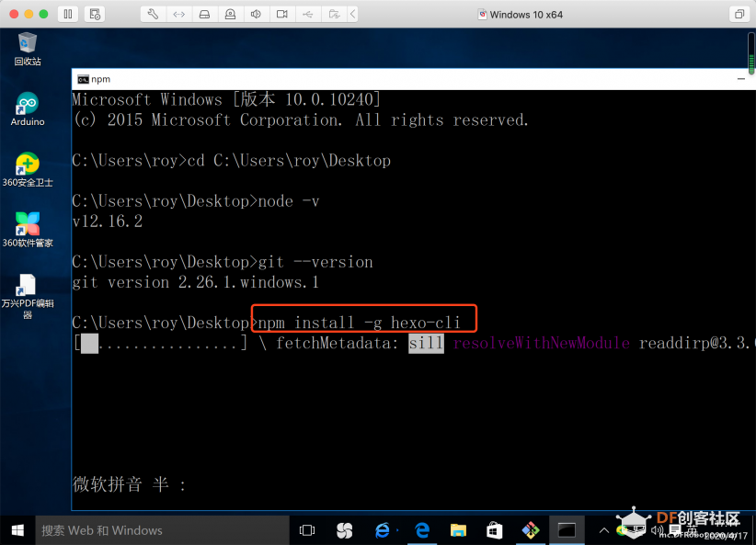Collapse the device toolbar chevron
This screenshot has height=545, width=756.
(x=353, y=14)
